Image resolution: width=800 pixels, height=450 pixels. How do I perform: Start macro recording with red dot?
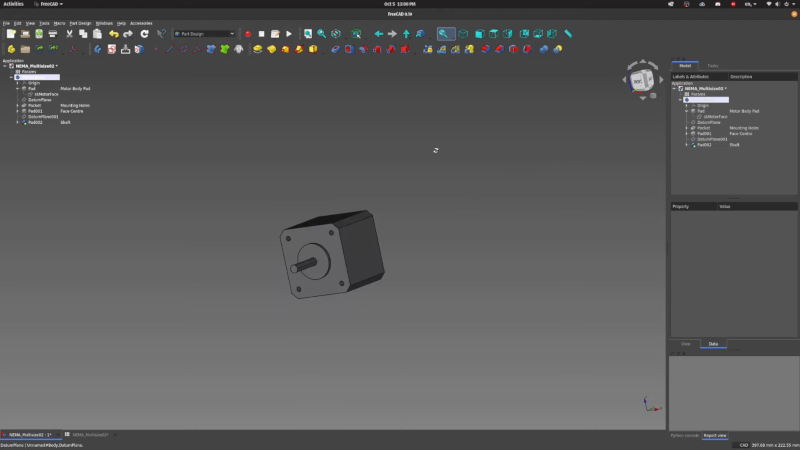[x=248, y=33]
